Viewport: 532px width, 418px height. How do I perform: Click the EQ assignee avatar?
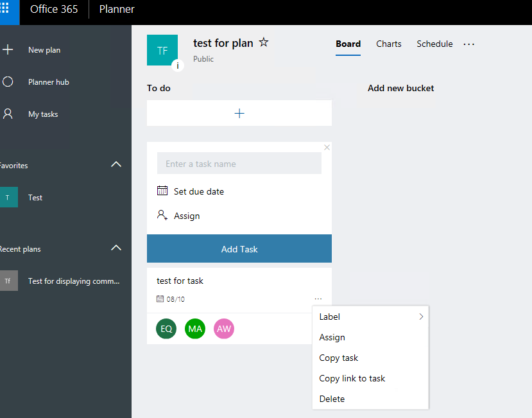pos(166,329)
